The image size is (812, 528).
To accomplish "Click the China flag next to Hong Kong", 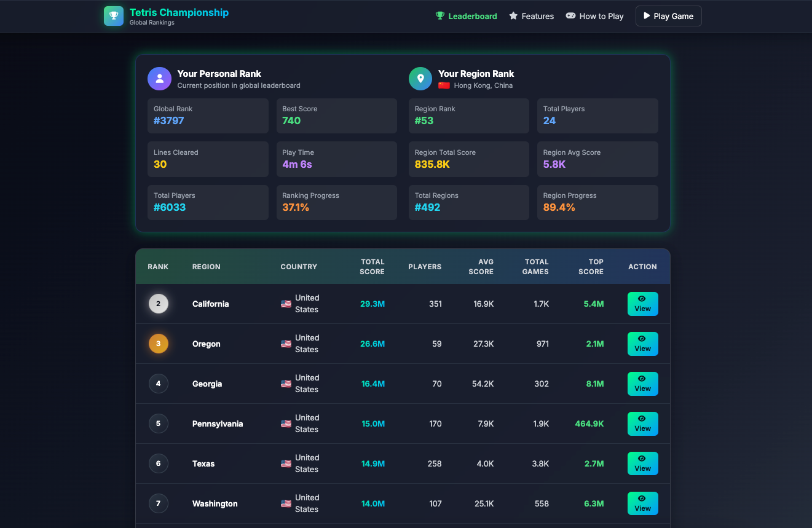I will [x=444, y=85].
